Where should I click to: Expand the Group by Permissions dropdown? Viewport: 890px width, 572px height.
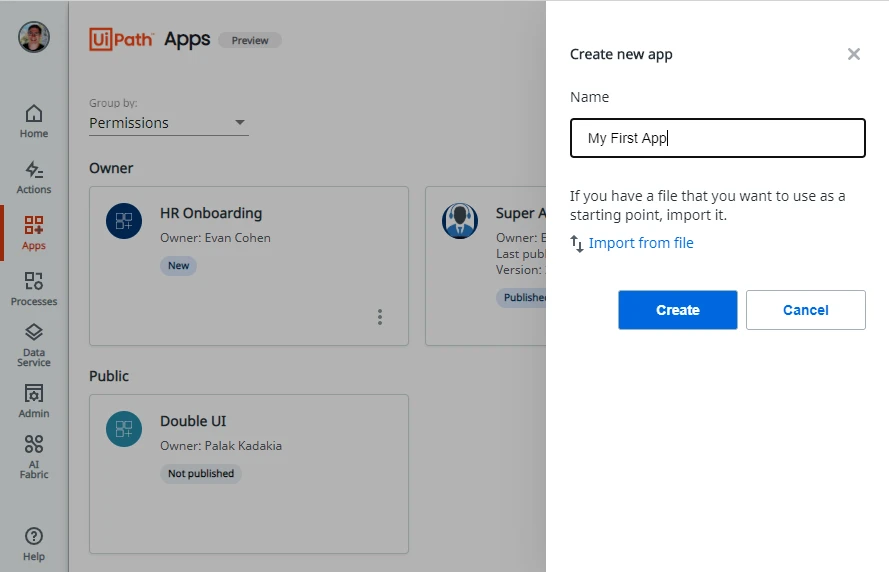pos(169,123)
